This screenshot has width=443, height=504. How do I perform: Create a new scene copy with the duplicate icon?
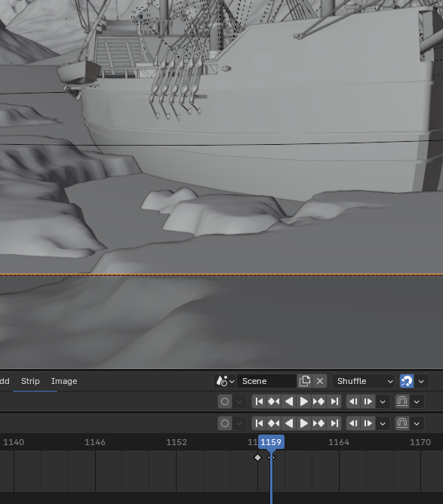point(304,381)
